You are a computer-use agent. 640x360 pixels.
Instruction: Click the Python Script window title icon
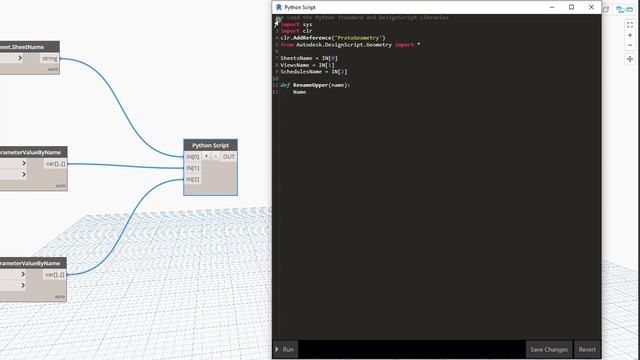279,7
